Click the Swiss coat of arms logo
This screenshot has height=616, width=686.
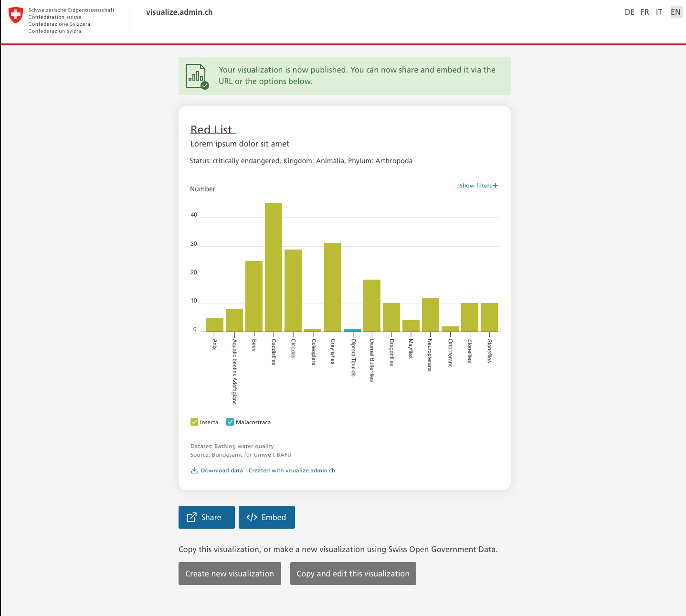(x=16, y=15)
